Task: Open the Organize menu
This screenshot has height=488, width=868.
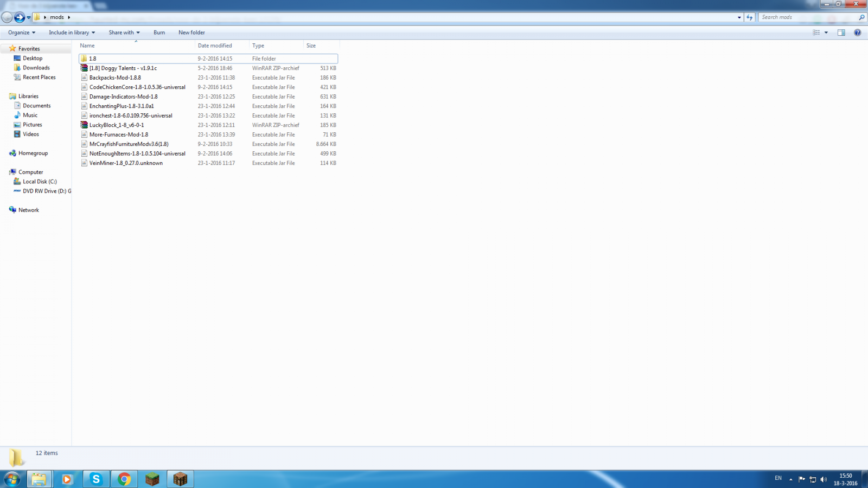Action: pos(22,33)
